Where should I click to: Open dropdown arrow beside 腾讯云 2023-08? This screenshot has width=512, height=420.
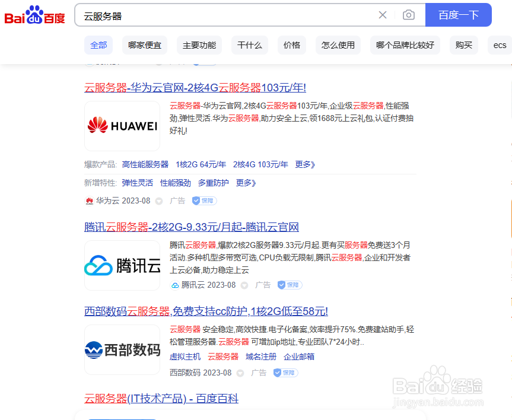[x=244, y=285]
